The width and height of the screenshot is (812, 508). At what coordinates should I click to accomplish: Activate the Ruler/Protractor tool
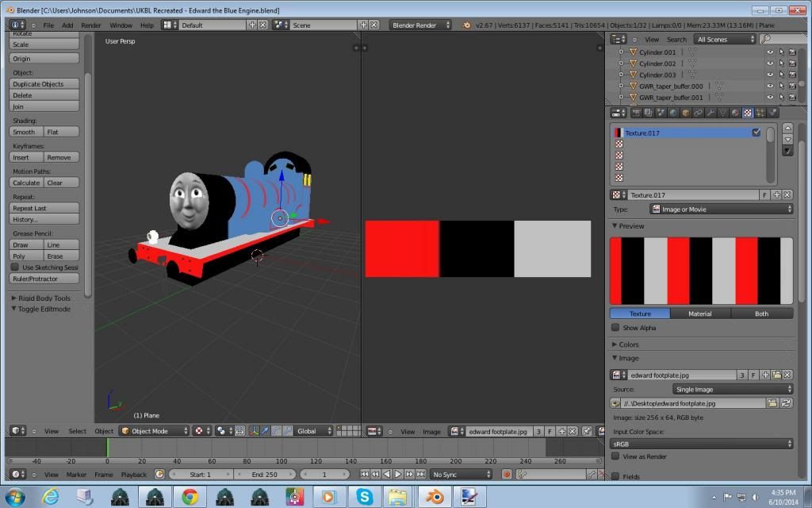[44, 279]
